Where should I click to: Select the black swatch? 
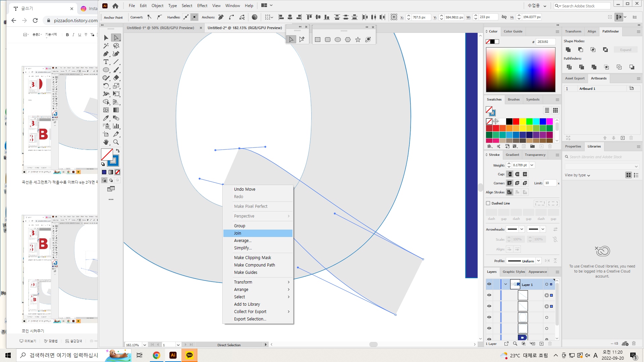click(509, 121)
